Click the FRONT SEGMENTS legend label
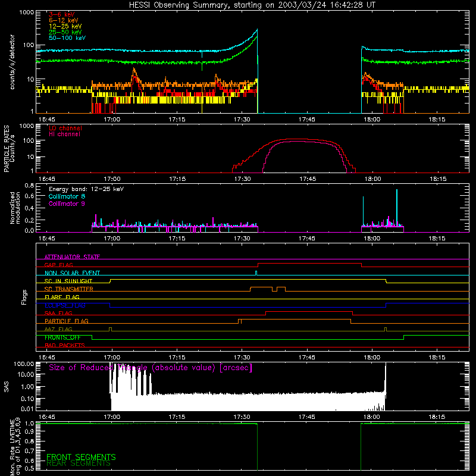Image resolution: width=476 pixels, height=476 pixels. tap(81, 457)
